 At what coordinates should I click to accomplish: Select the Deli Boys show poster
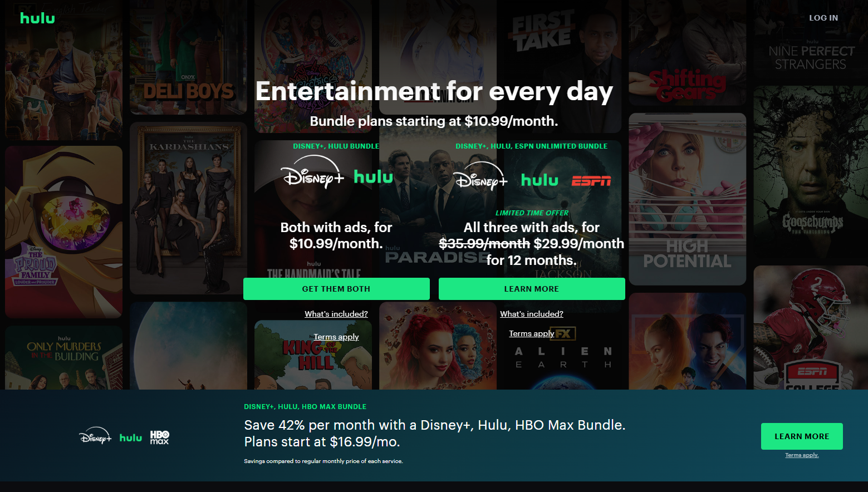pyautogui.click(x=188, y=57)
